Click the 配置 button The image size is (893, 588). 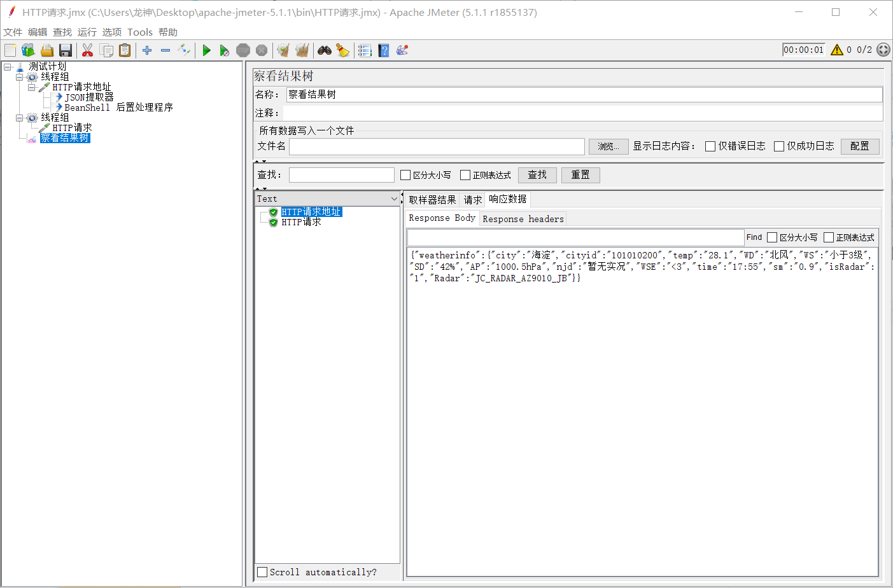point(860,146)
